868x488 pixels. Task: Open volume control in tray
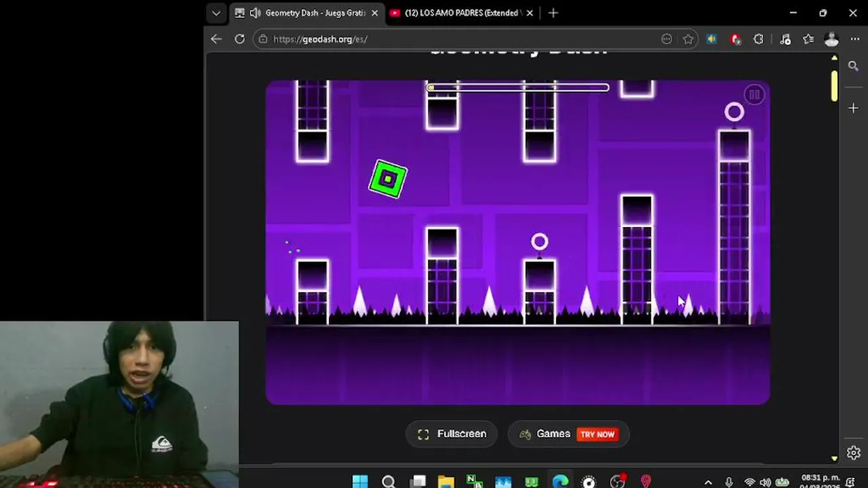click(x=766, y=483)
